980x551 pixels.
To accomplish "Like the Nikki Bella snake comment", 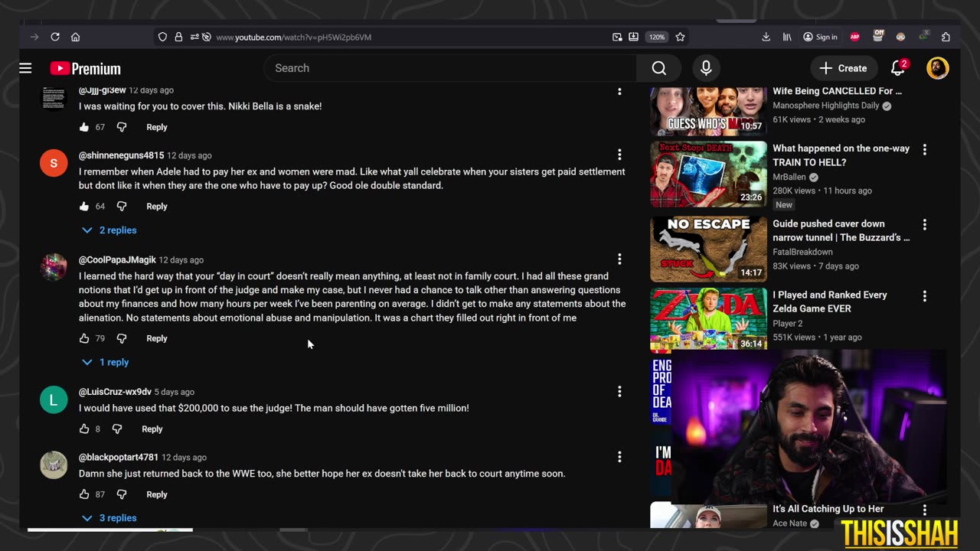I will (x=84, y=127).
